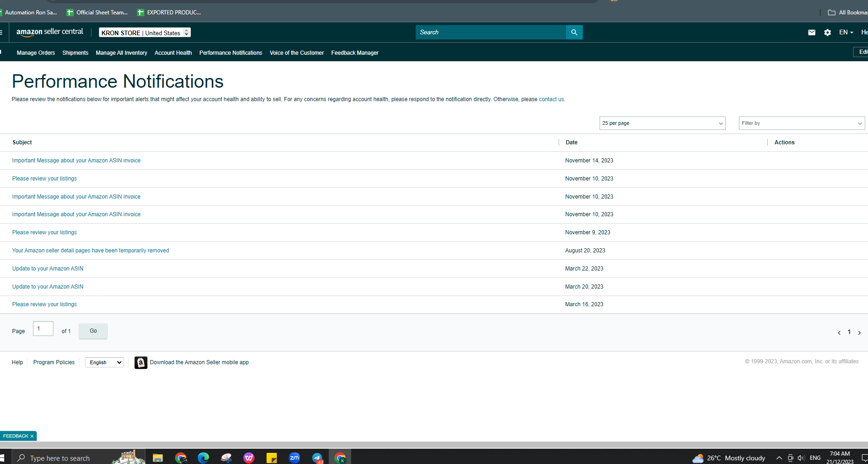Go to previous page with left chevron
Image resolution: width=868 pixels, height=464 pixels.
point(839,333)
